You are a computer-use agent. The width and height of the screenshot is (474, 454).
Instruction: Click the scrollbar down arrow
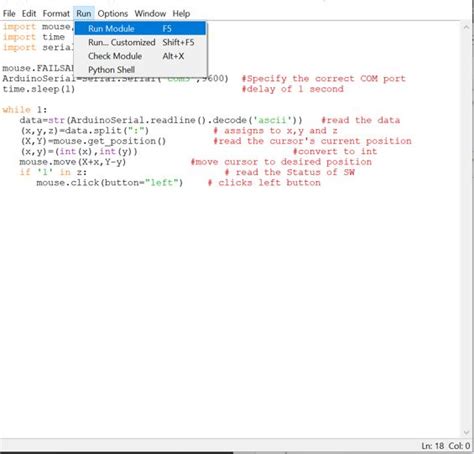(466, 432)
